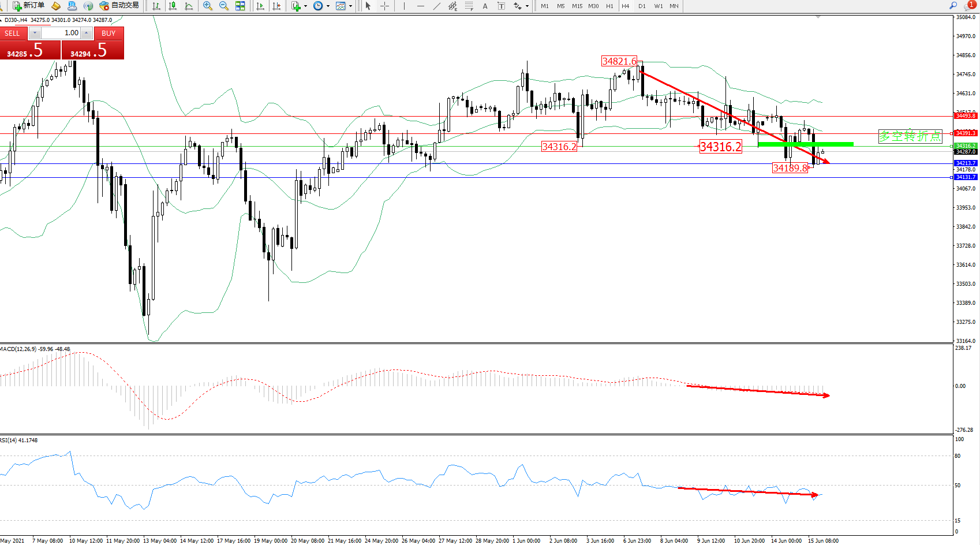
Task: Select the trendline drawing tool
Action: click(x=437, y=6)
